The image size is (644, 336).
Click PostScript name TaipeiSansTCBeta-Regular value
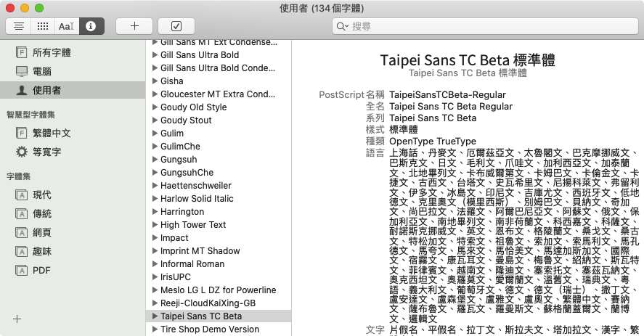point(447,95)
